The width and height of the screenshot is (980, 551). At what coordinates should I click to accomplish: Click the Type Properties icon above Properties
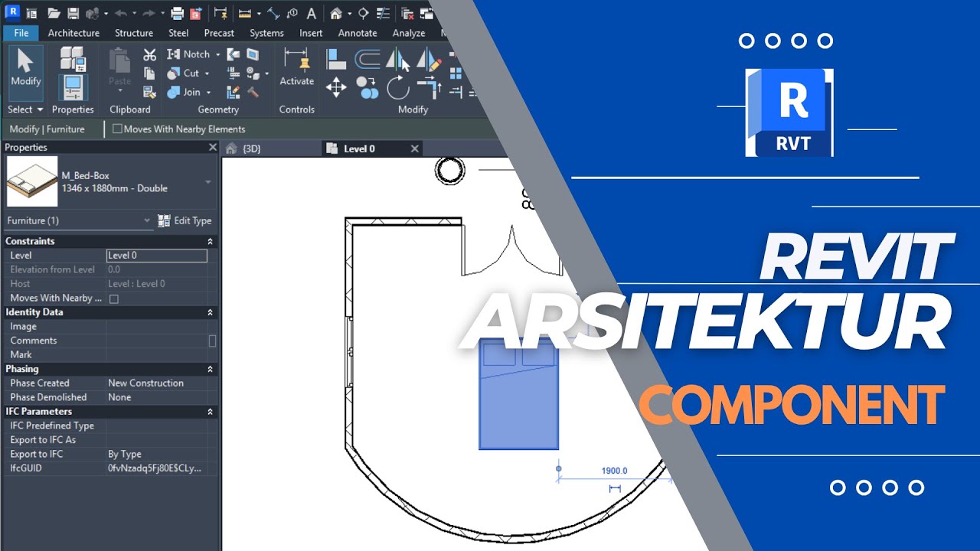[x=73, y=58]
